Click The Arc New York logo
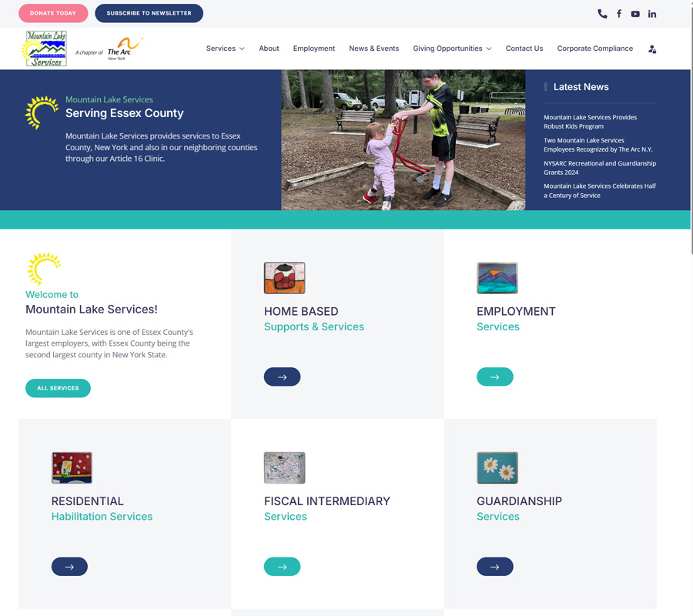 coord(109,49)
